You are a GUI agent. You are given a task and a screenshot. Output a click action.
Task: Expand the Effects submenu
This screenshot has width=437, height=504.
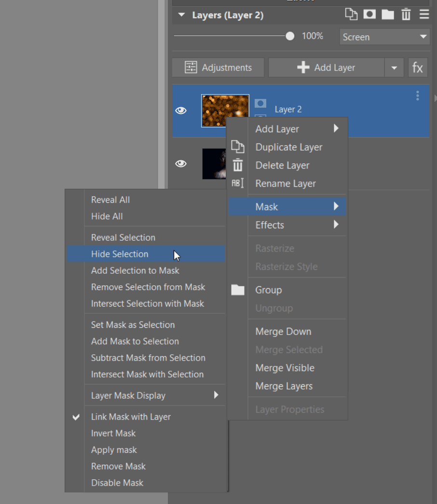pyautogui.click(x=336, y=224)
